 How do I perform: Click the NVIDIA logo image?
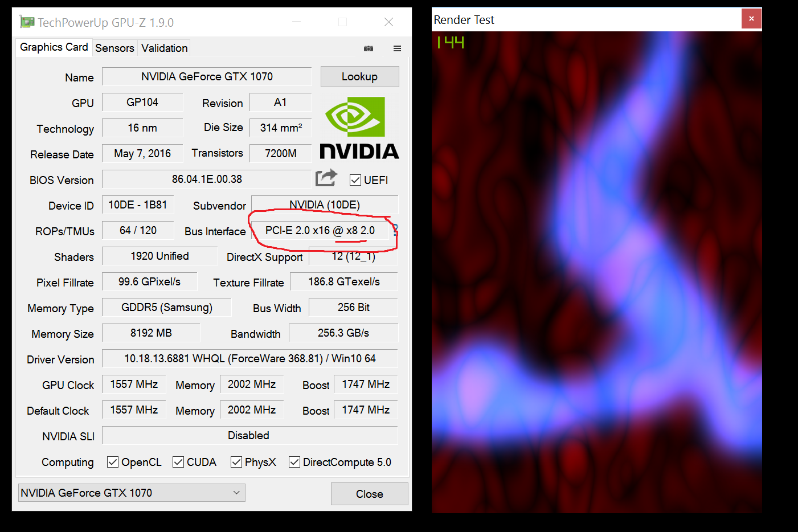click(x=359, y=128)
